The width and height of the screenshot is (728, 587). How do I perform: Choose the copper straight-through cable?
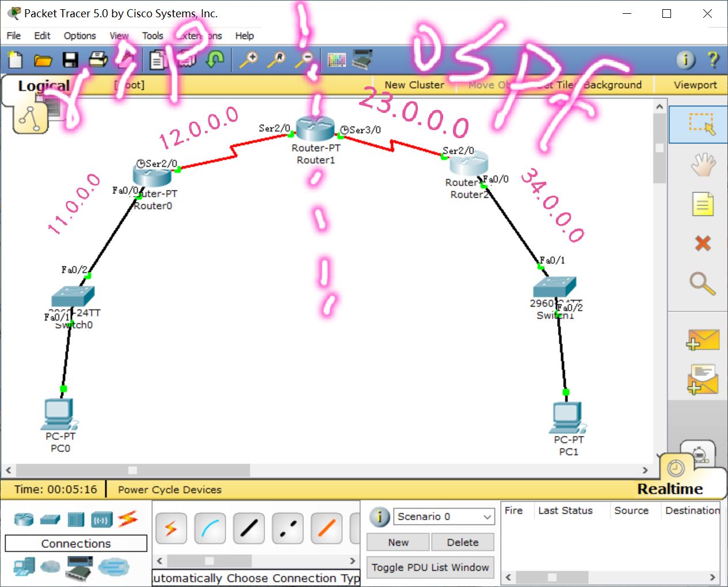click(x=249, y=528)
